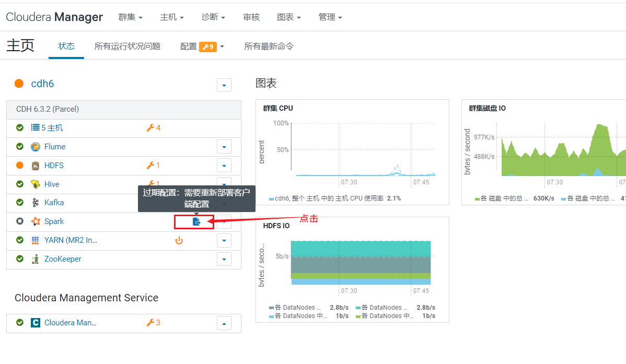
Task: Open the 审核 page
Action: (x=251, y=17)
